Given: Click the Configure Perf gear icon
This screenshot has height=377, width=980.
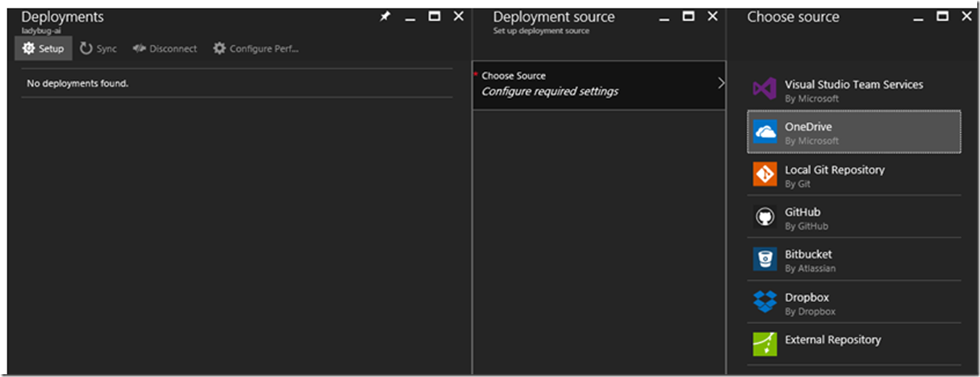Looking at the screenshot, I should (x=219, y=48).
